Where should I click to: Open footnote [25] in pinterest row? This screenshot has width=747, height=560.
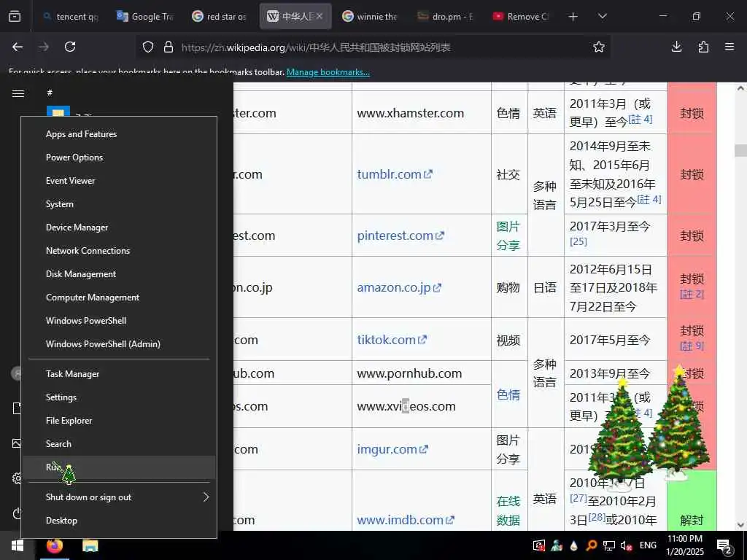(578, 241)
